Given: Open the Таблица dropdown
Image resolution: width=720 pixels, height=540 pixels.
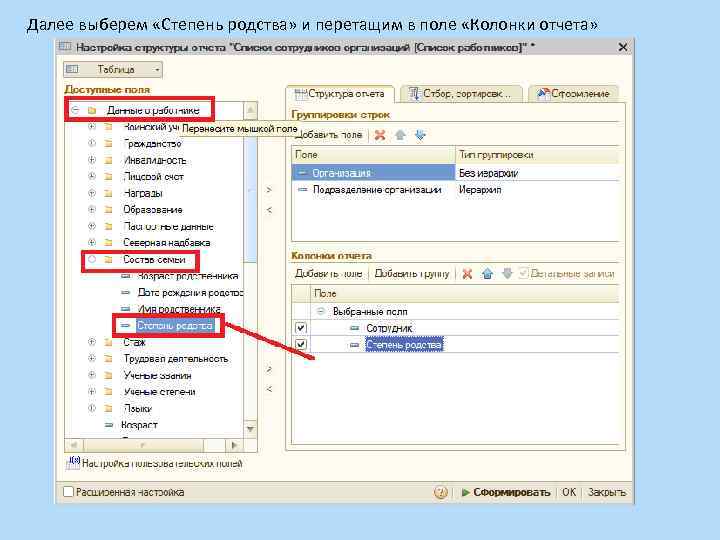Looking at the screenshot, I should pos(112,69).
